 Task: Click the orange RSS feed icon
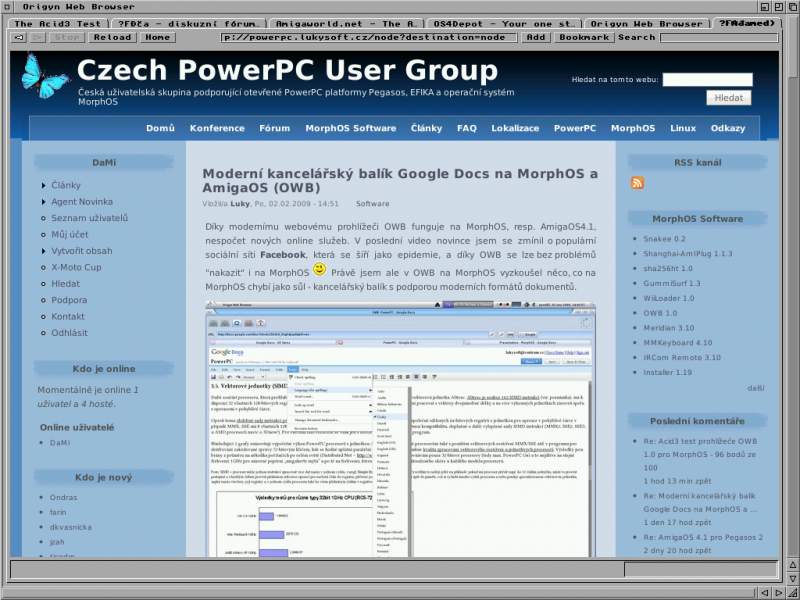(637, 182)
